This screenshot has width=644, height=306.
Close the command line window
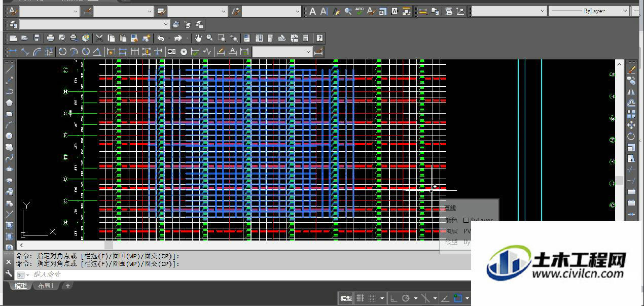click(x=8, y=262)
